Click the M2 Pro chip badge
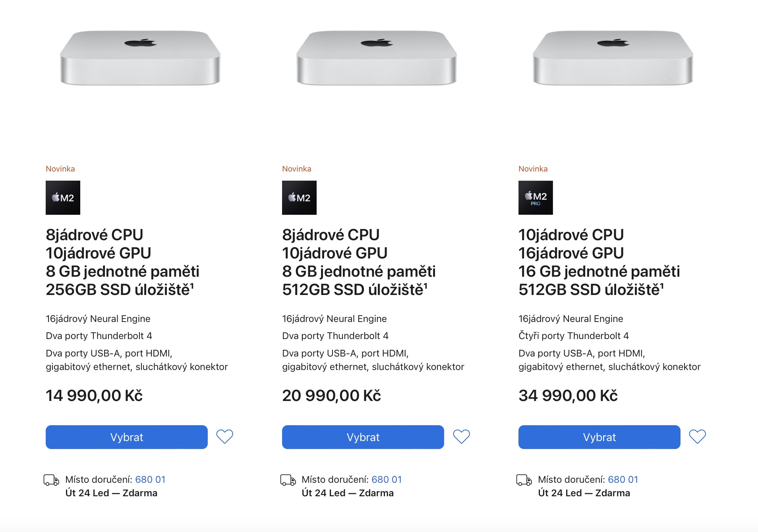This screenshot has width=758, height=532. (536, 197)
